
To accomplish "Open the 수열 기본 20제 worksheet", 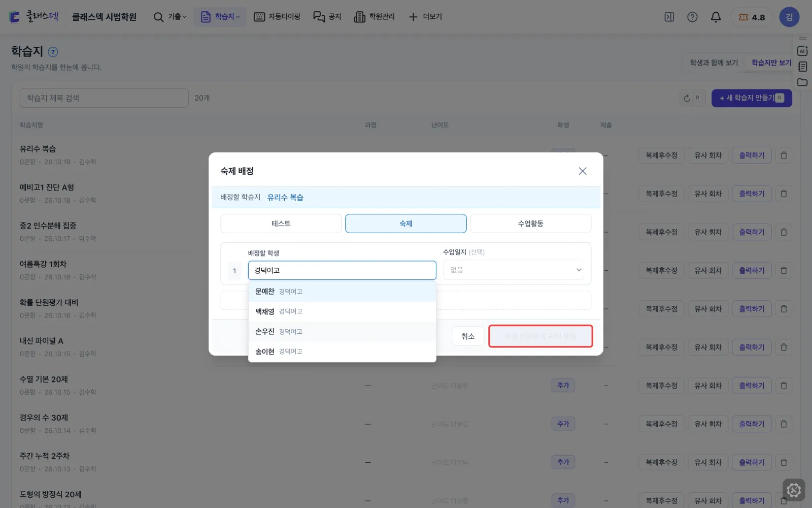I will pyautogui.click(x=44, y=379).
